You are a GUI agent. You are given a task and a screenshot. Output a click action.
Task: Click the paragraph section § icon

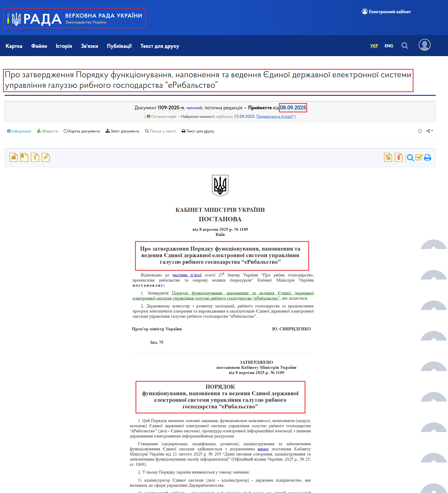click(398, 158)
